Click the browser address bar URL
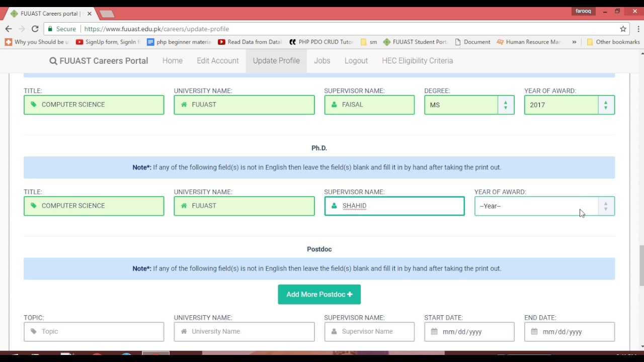 (156, 29)
